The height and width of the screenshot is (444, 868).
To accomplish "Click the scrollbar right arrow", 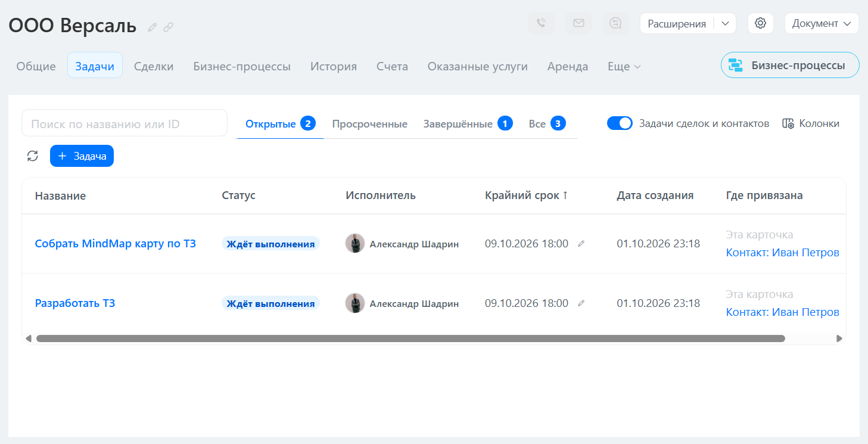I will click(x=839, y=338).
